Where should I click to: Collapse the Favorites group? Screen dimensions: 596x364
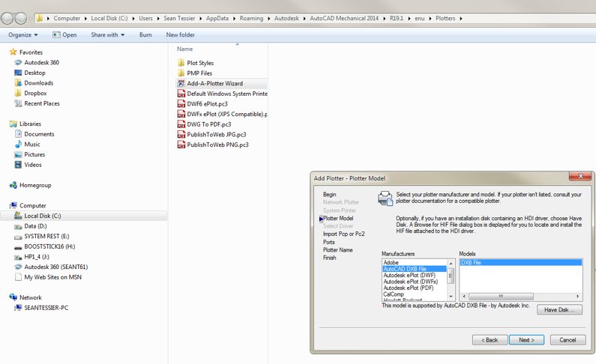tap(31, 52)
